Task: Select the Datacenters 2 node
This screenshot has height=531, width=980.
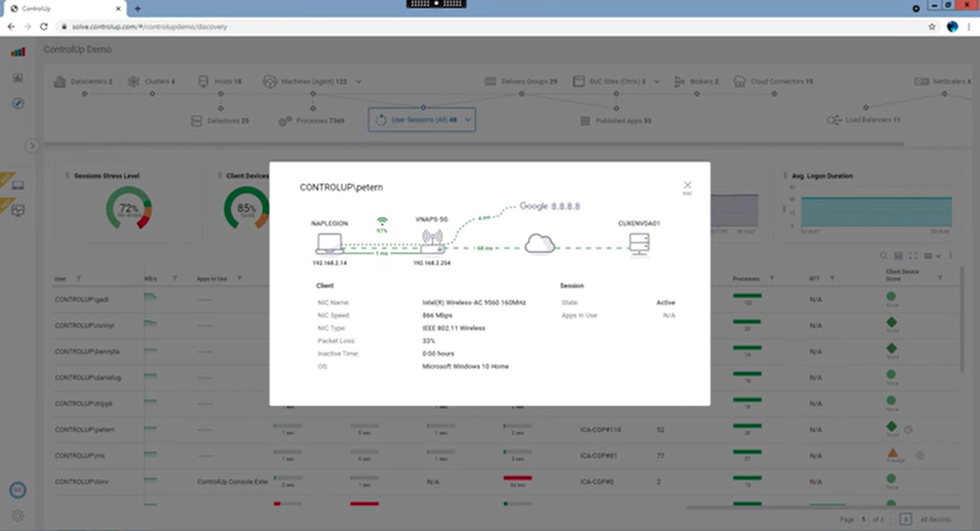Action: [x=83, y=81]
